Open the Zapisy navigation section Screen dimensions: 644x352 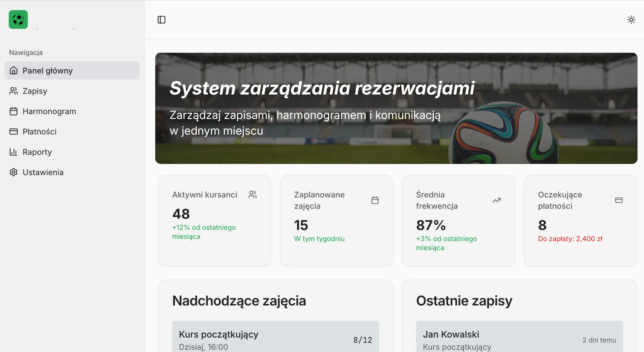pos(35,91)
